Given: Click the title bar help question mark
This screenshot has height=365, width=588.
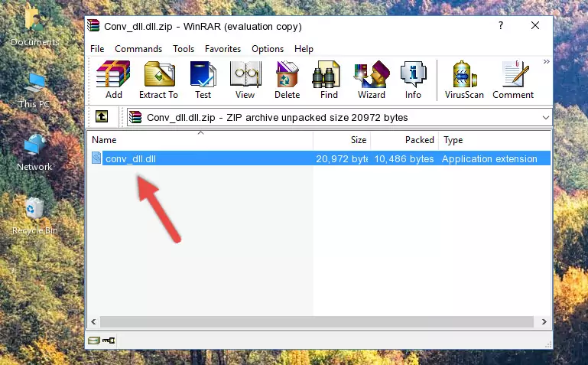Looking at the screenshot, I should (x=501, y=25).
